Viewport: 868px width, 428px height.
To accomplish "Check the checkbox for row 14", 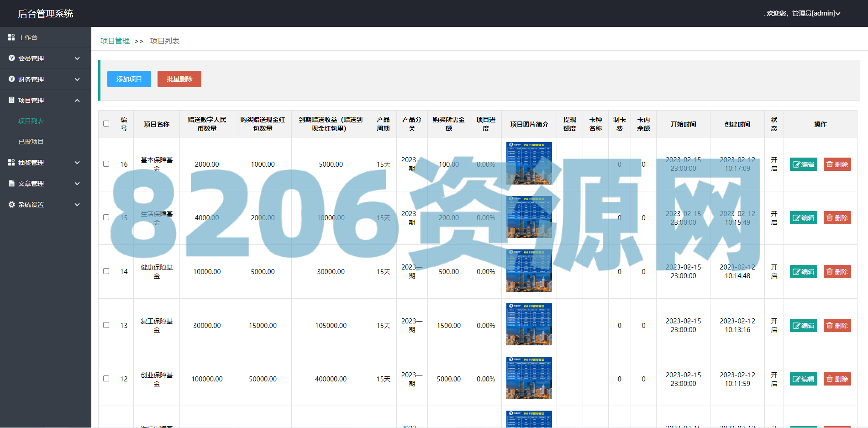I will point(106,271).
